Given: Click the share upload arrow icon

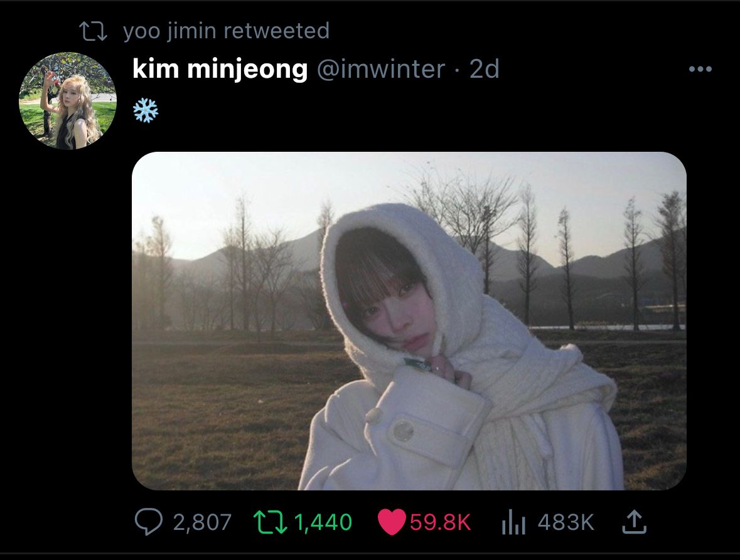Looking at the screenshot, I should [x=633, y=522].
